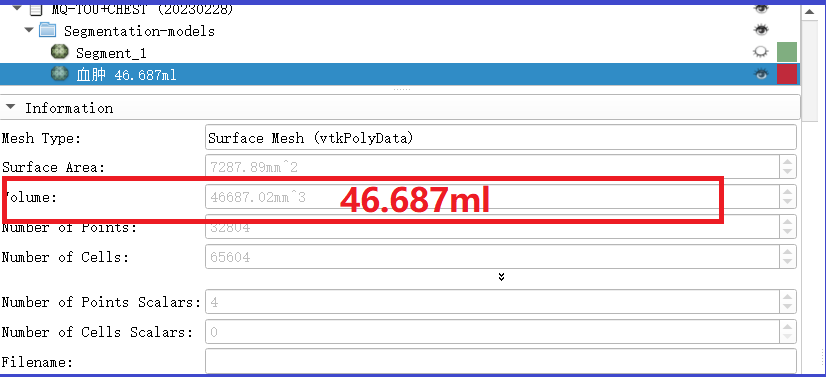This screenshot has height=377, width=826.
Task: Collapse the Segmentation-models folder
Action: tap(28, 30)
